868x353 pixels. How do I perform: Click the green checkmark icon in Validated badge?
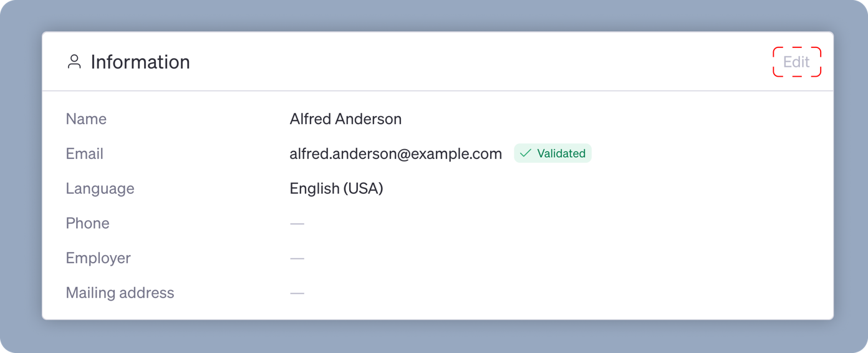point(526,153)
